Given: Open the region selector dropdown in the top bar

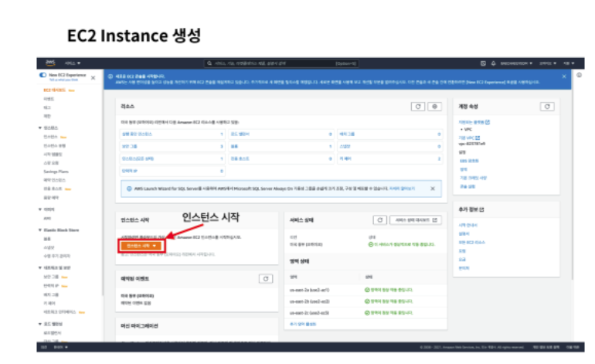Looking at the screenshot, I should click(548, 63).
